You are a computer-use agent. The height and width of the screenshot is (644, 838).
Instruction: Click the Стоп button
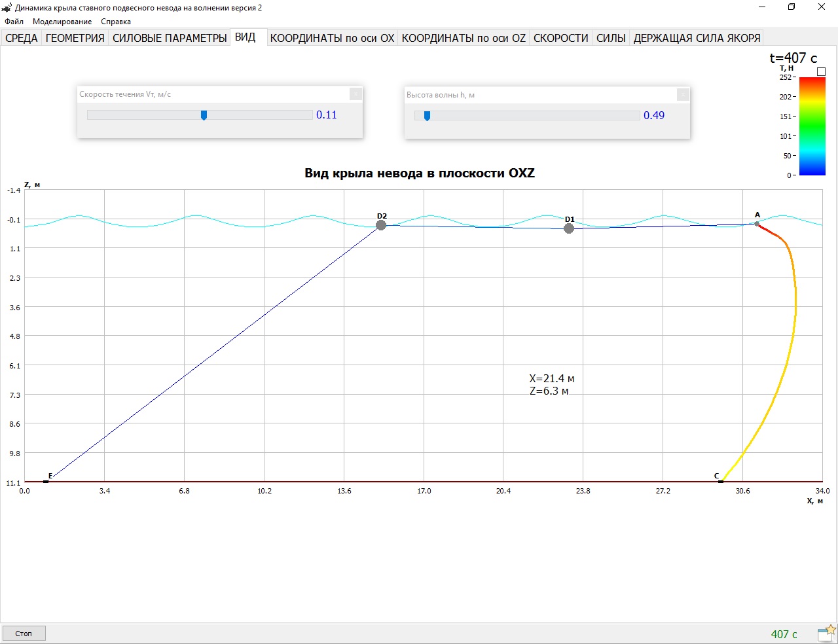[24, 634]
